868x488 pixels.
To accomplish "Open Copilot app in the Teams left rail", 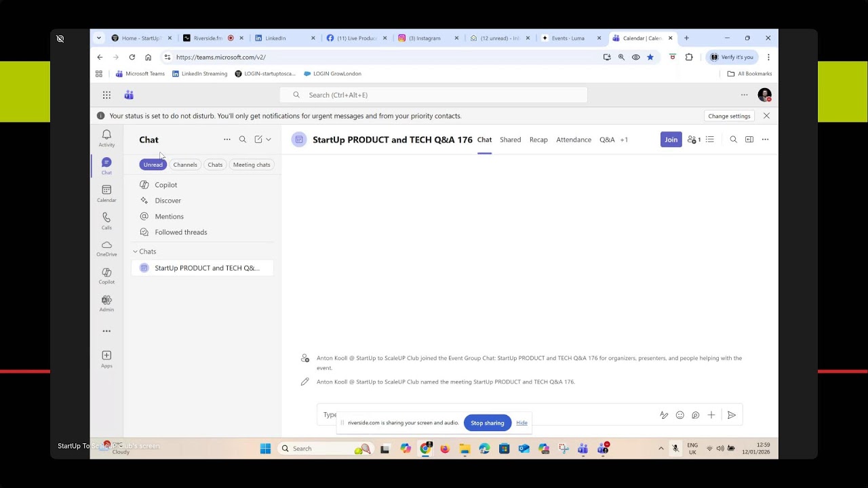I will coord(106,276).
